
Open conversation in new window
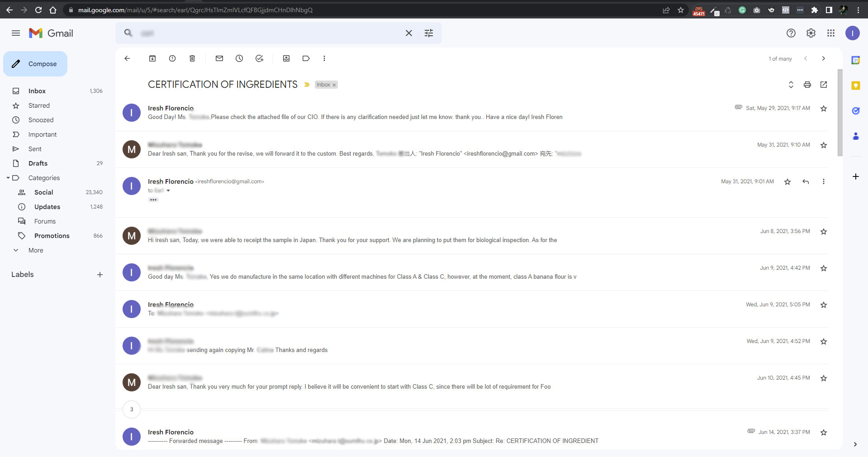[x=824, y=85]
